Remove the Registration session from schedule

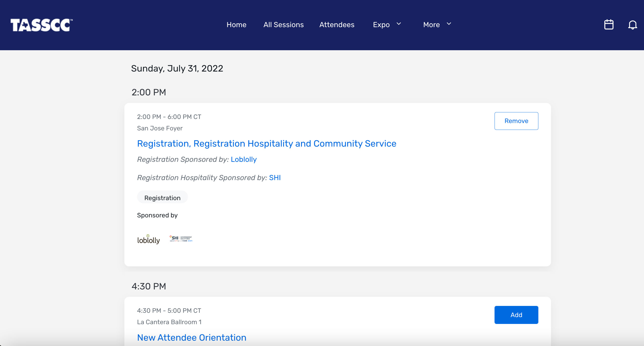pos(516,121)
